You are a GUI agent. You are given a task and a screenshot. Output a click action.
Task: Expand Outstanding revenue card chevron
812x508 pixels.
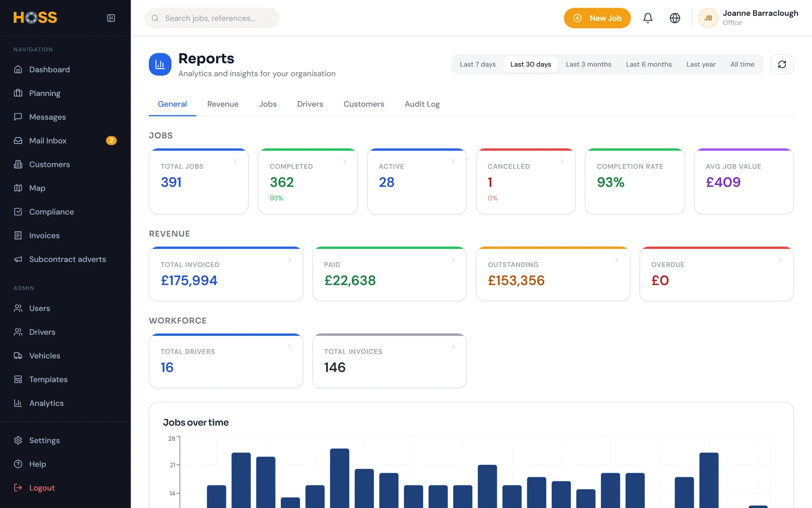(x=617, y=260)
